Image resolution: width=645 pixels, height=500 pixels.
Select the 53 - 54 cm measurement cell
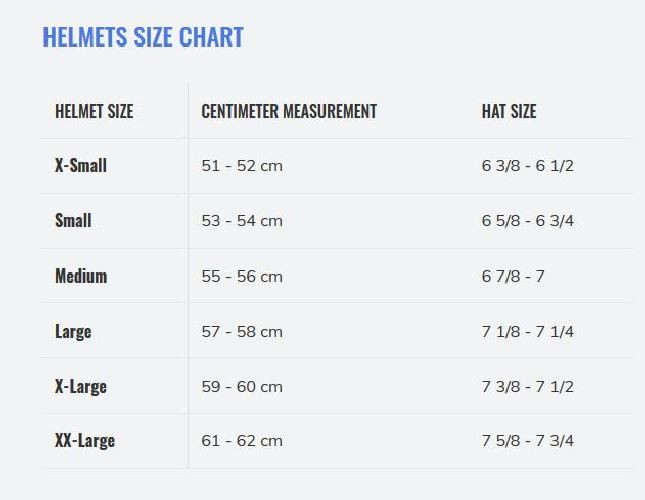coord(242,221)
